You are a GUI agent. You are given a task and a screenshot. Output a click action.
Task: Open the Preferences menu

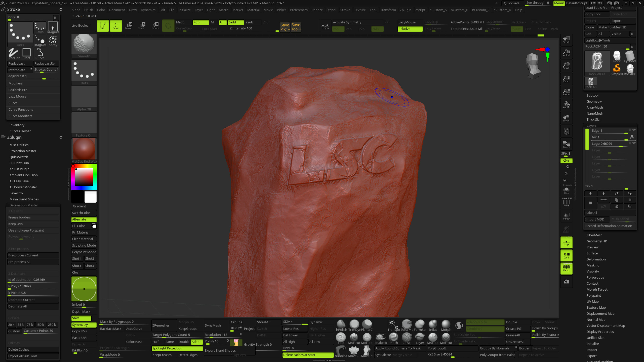coord(299,10)
